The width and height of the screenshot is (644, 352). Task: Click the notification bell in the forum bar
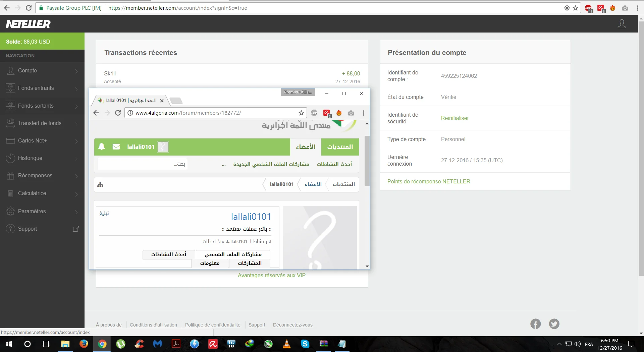coord(102,146)
